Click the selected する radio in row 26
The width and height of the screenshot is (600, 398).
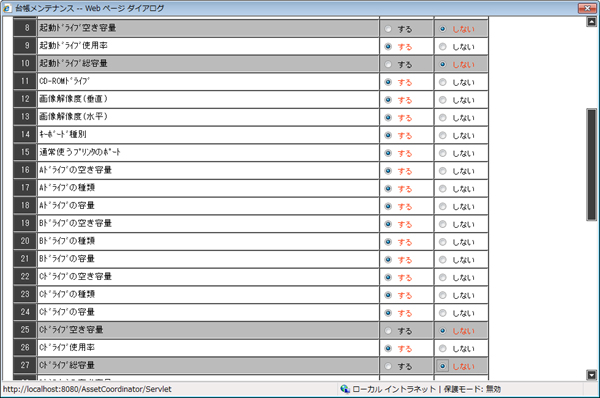coord(388,348)
